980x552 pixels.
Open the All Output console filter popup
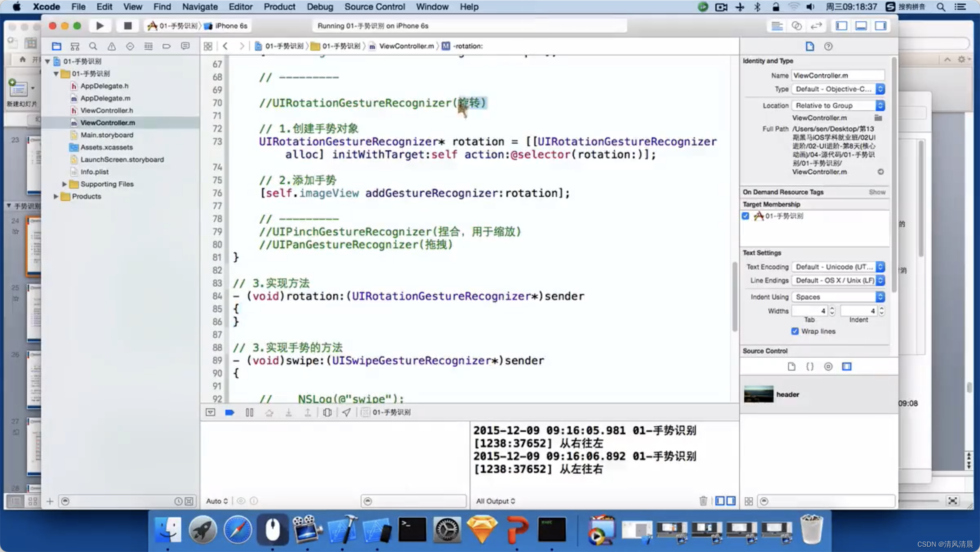tap(495, 501)
